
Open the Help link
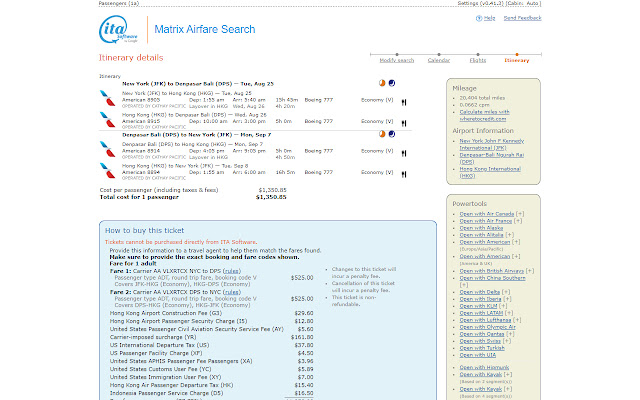[x=489, y=18]
